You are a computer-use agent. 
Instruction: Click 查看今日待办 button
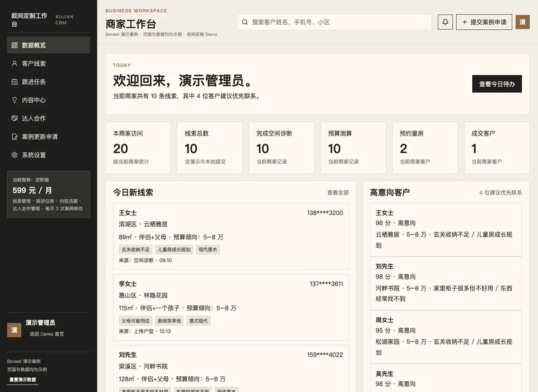(x=497, y=84)
